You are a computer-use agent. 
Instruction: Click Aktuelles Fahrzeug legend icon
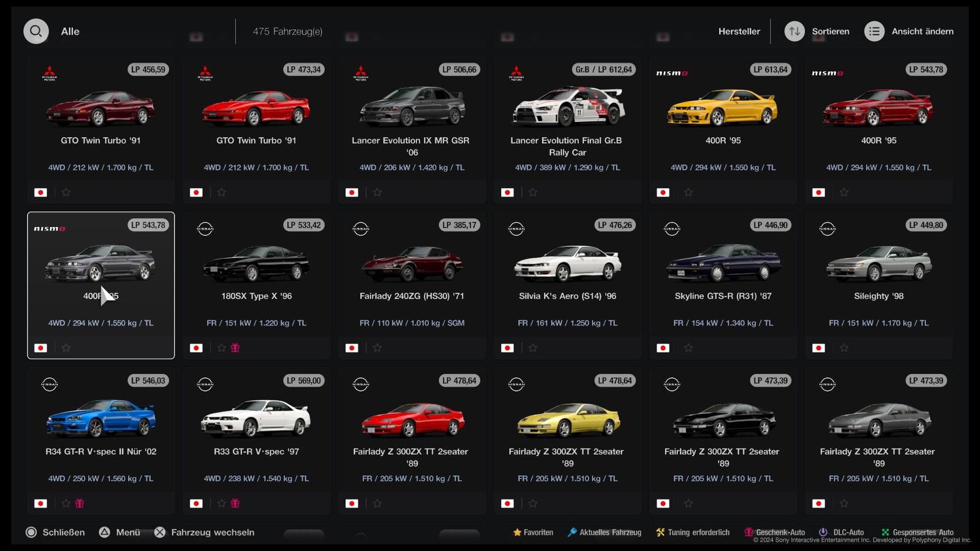point(572,533)
